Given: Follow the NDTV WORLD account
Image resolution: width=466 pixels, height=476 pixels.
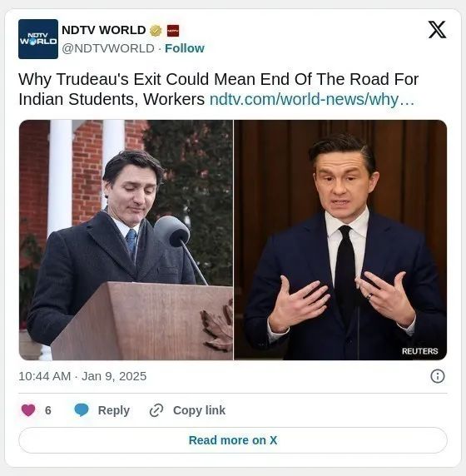Looking at the screenshot, I should (x=185, y=48).
